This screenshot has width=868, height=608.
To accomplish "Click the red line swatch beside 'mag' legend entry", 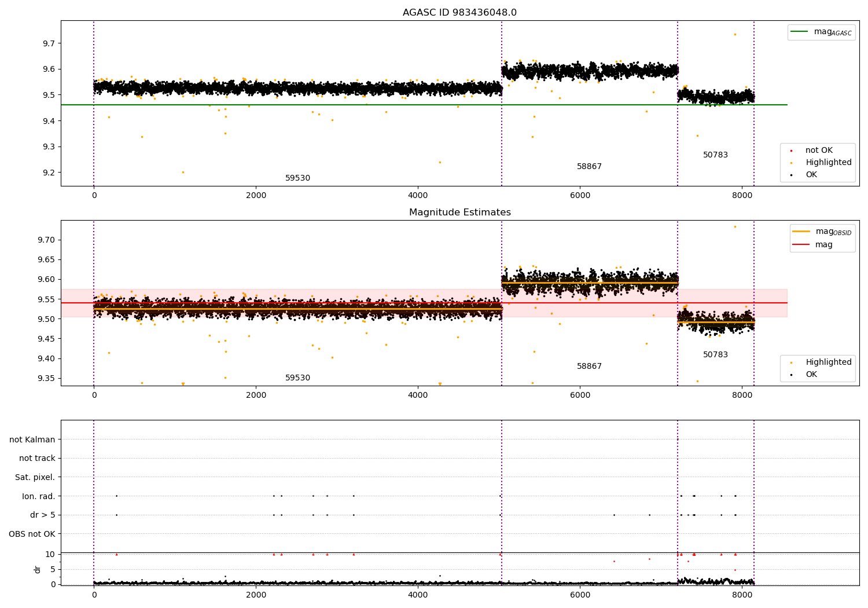I will 801,245.
